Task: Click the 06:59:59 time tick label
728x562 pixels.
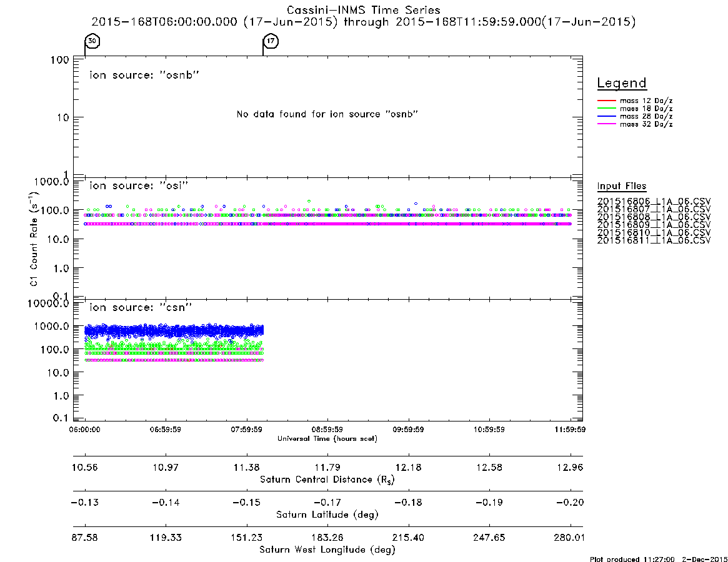Action: pos(166,430)
